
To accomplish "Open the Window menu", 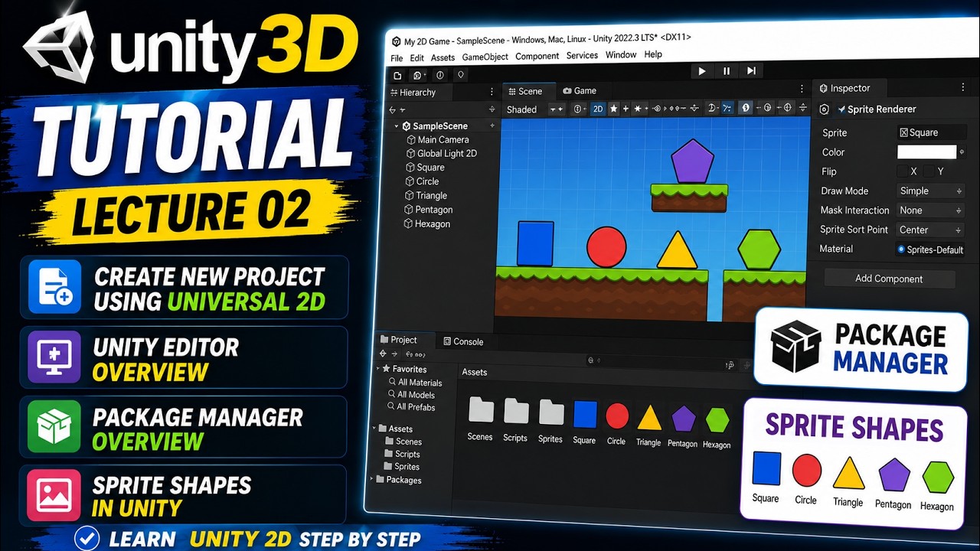I will pos(621,55).
